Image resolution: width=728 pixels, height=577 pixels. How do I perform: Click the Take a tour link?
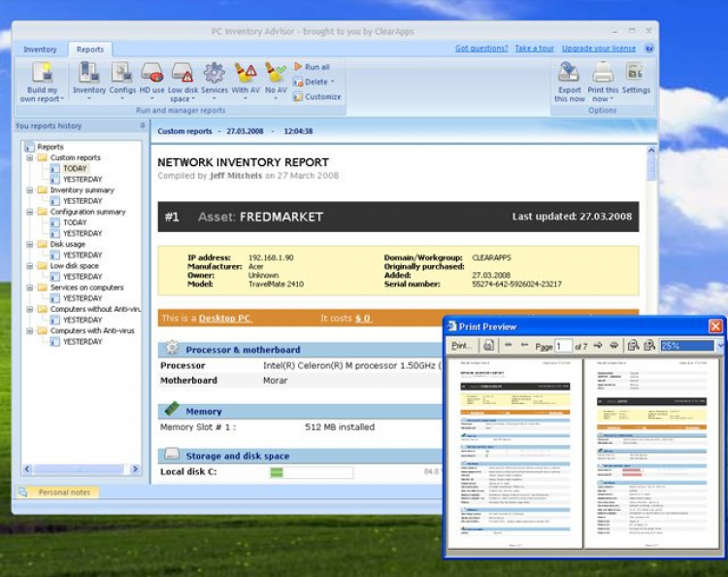(535, 48)
